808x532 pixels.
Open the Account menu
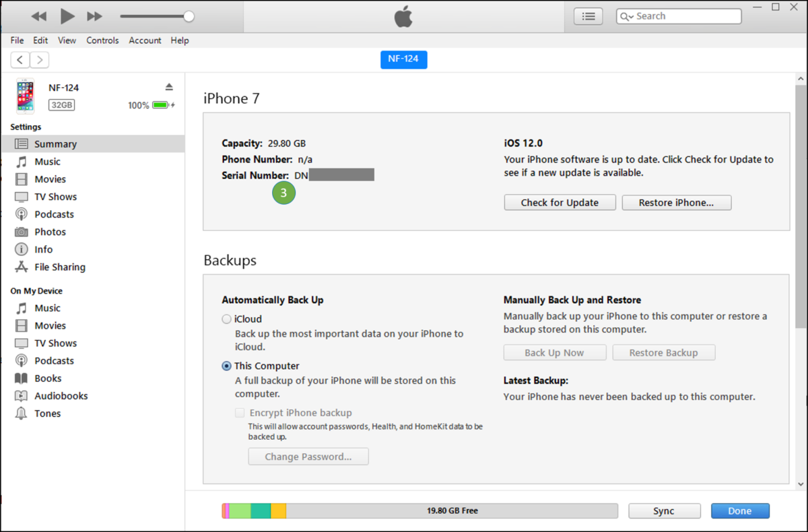145,40
